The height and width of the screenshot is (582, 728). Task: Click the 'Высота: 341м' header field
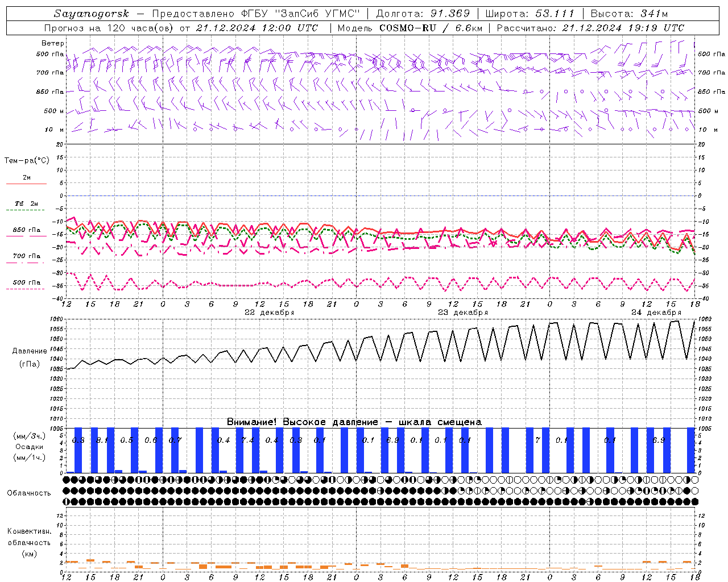629,14
